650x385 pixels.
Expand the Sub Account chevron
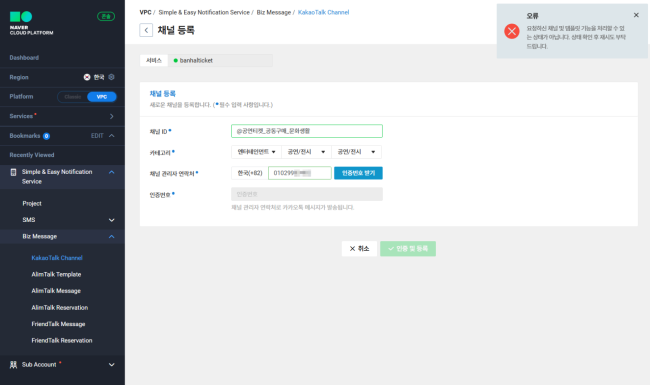coord(111,365)
